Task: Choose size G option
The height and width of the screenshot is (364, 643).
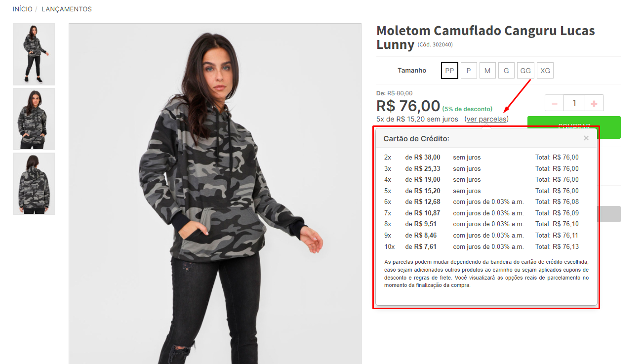Action: coord(506,71)
